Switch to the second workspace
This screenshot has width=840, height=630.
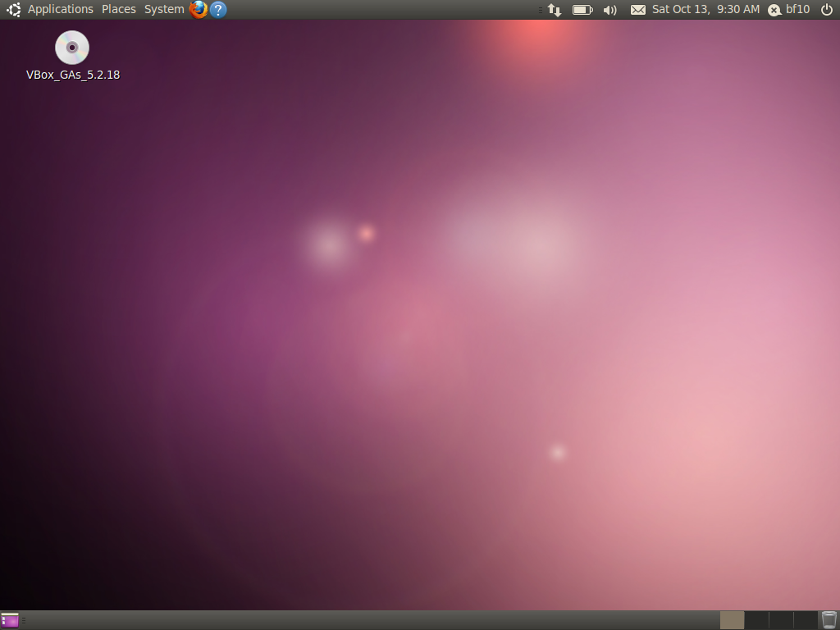coord(756,620)
